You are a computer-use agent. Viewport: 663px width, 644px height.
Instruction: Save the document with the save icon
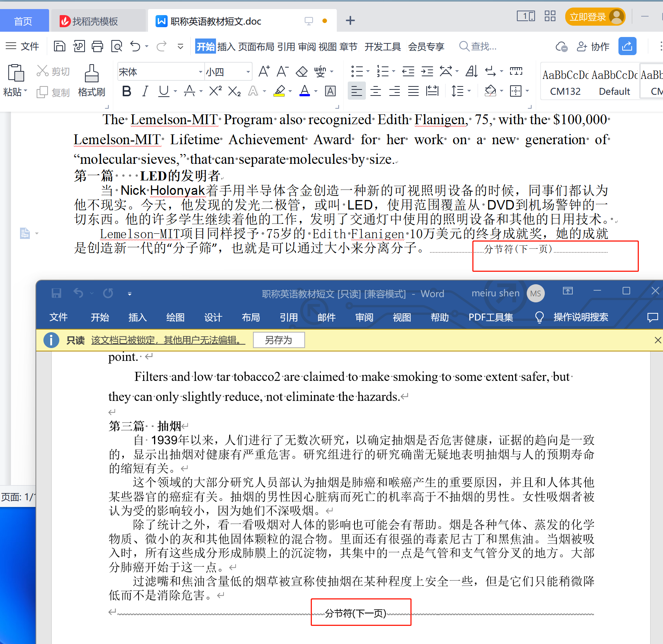click(59, 46)
